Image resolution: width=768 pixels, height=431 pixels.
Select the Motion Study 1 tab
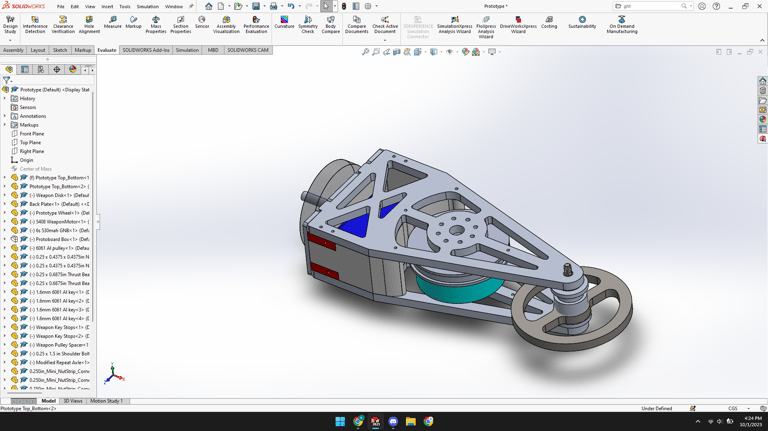[x=106, y=401]
